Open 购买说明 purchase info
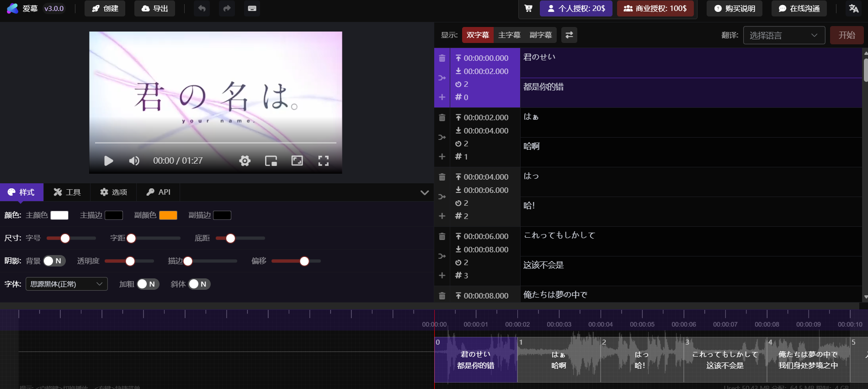This screenshot has width=868, height=389. coord(735,8)
